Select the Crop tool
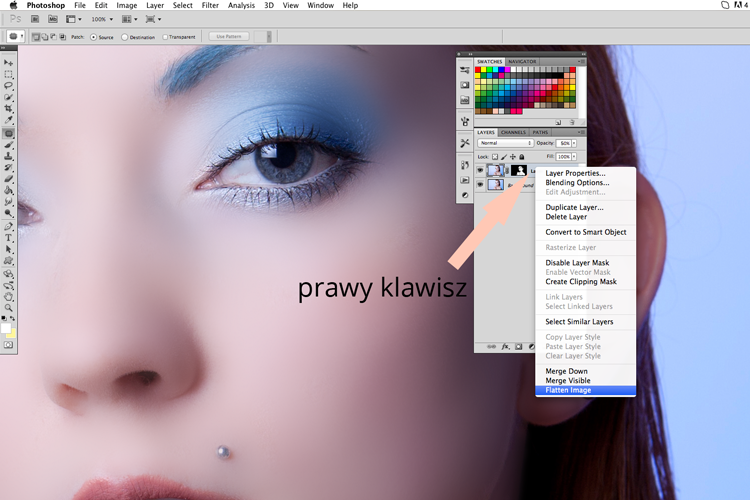This screenshot has width=750, height=500. click(x=8, y=109)
